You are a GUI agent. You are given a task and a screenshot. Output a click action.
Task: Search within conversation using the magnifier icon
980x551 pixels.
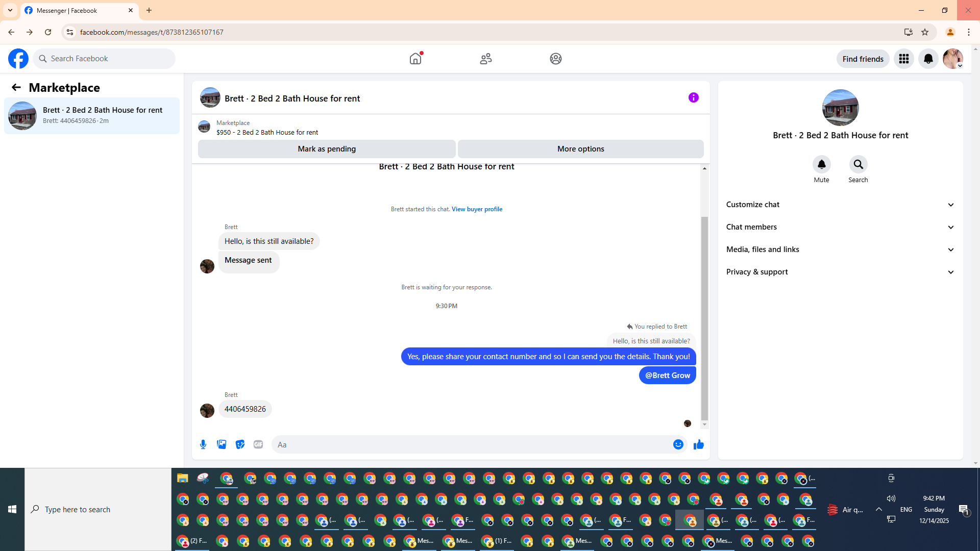(858, 164)
